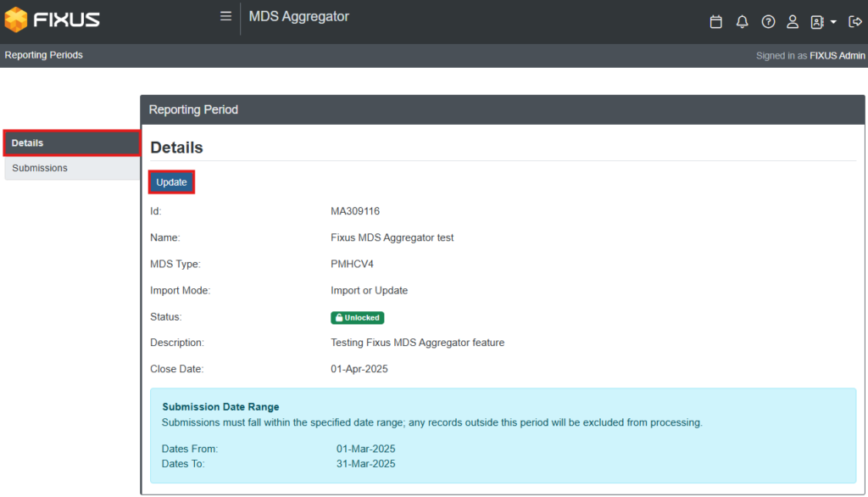Image resolution: width=868 pixels, height=497 pixels.
Task: Sign out using logout icon
Action: click(x=855, y=21)
